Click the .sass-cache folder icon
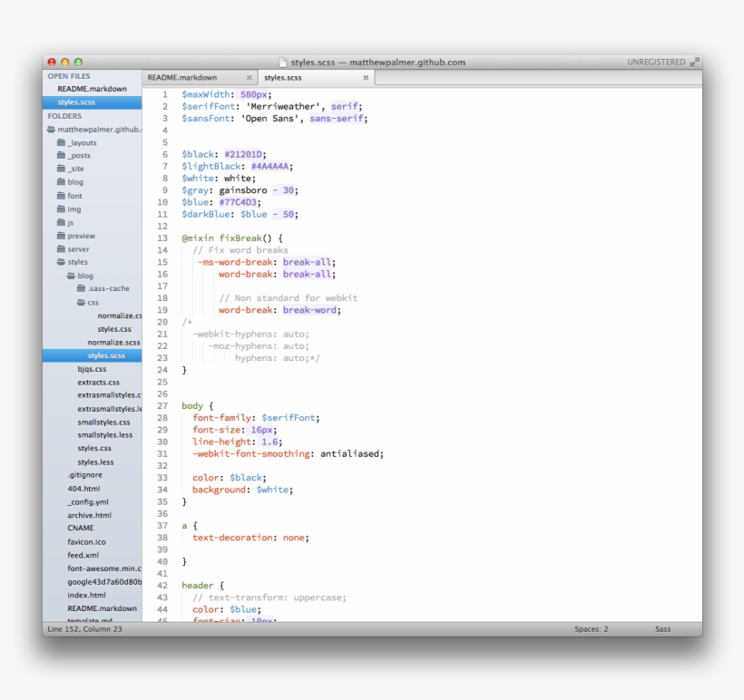Screen dimensions: 744x700 tap(81, 289)
